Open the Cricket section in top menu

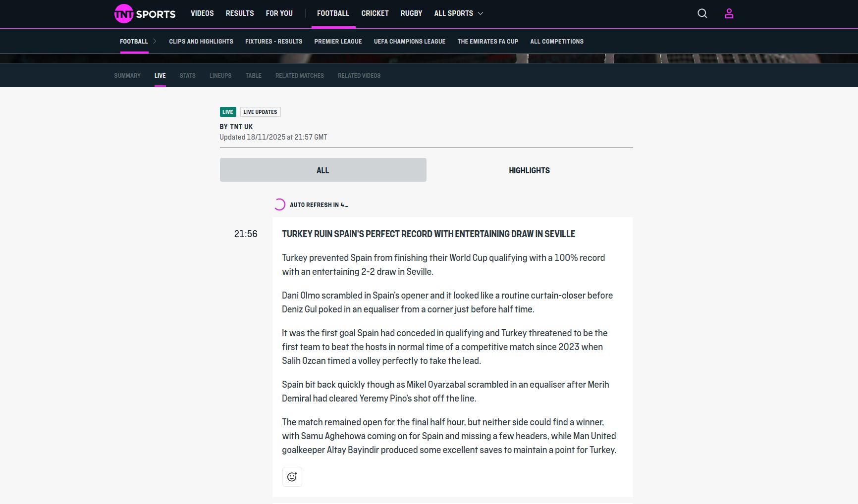click(375, 13)
